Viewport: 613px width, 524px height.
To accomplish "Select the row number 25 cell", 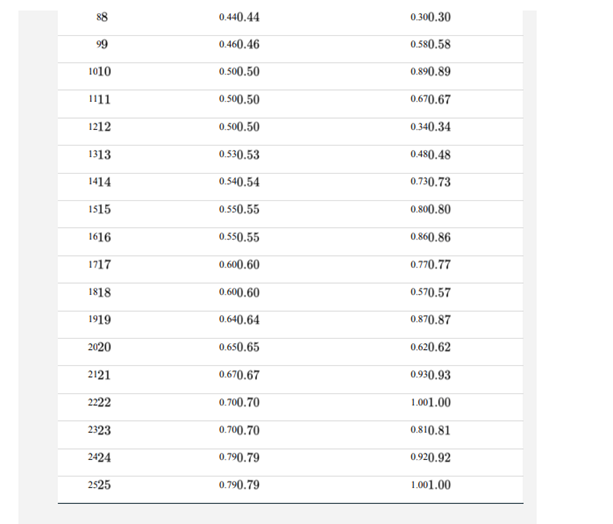I will pyautogui.click(x=100, y=485).
